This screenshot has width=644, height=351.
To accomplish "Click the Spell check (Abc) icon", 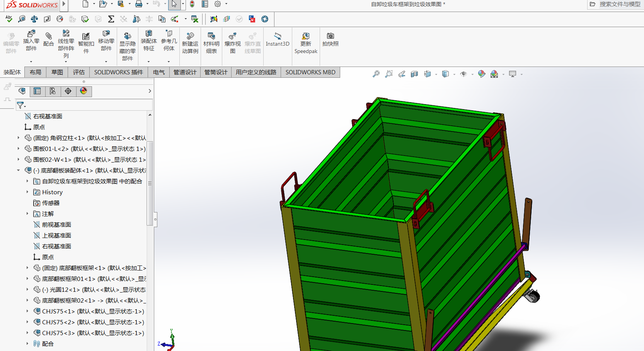I will click(9, 19).
